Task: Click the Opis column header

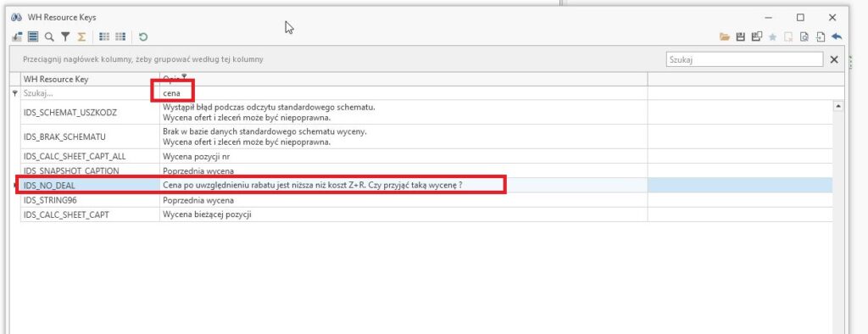Action: (403, 79)
